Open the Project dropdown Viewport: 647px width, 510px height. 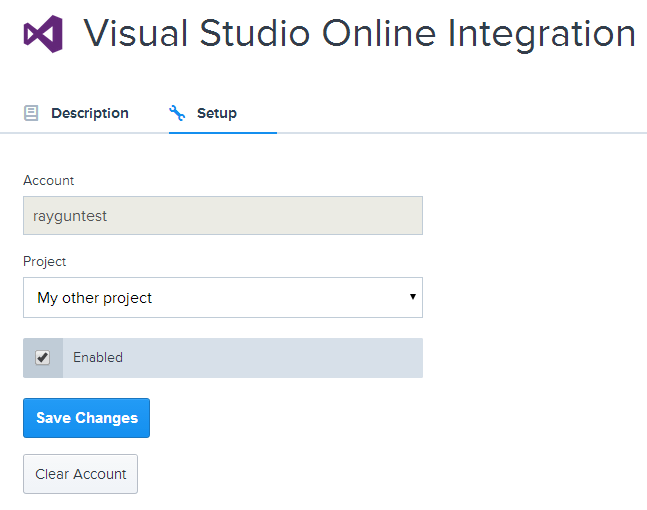[223, 298]
